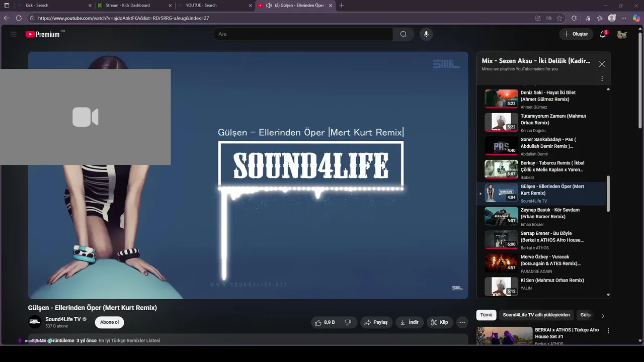Image resolution: width=644 pixels, height=362 pixels.
Task: Play Soner Sarıkabadayı - Pas from playlist
Action: tap(542, 146)
